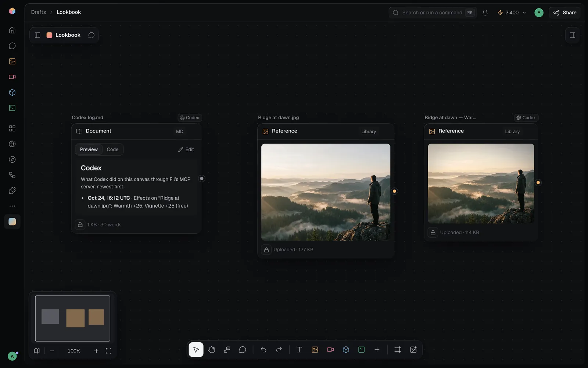
Task: Select the Text tool
Action: 299,350
